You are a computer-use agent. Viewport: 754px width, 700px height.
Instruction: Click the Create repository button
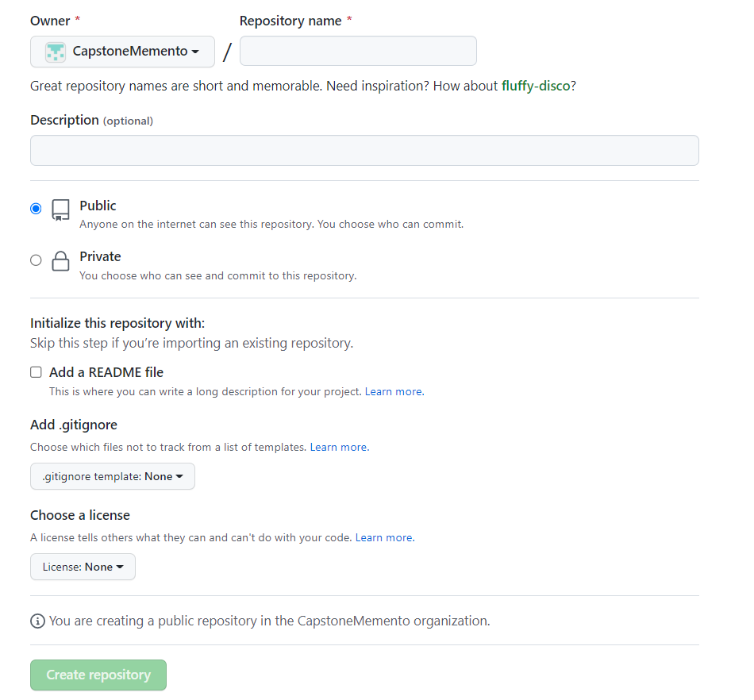point(98,675)
